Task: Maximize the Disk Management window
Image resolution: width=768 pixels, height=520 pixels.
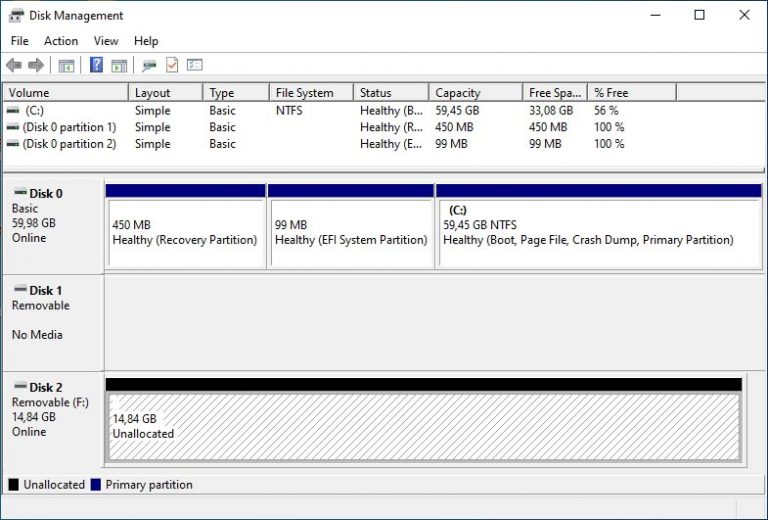Action: click(699, 15)
